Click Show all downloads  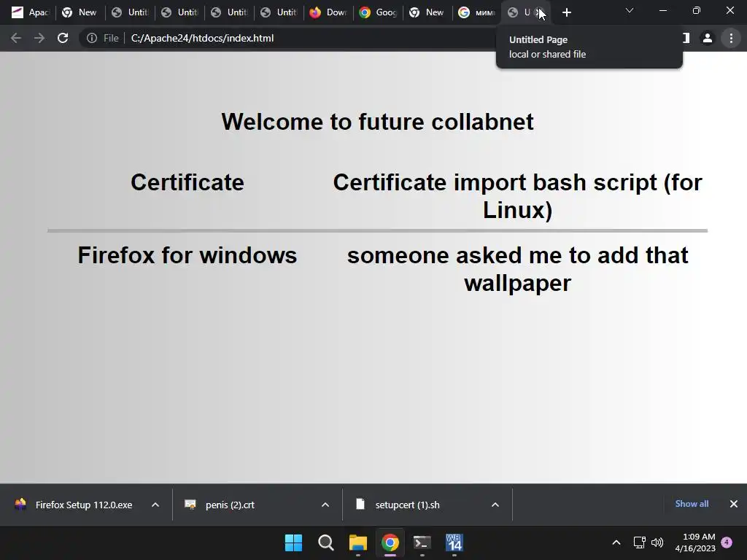(x=692, y=504)
